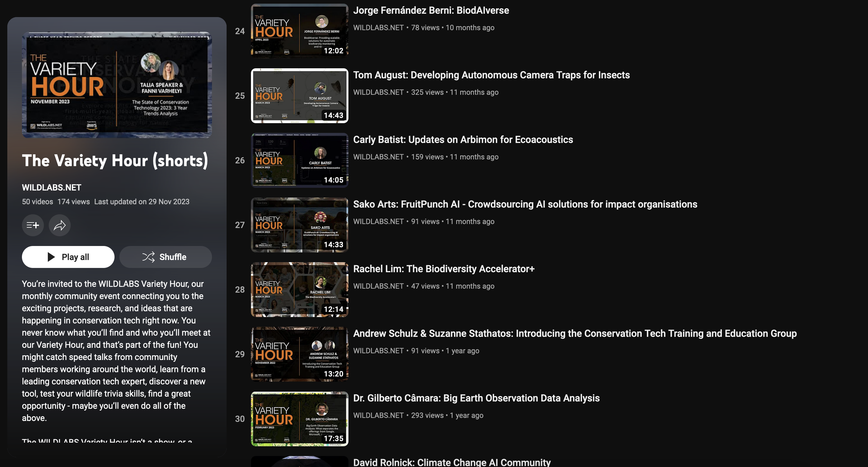Click title 'Jorge Fernández Berni: BiodAIverse'
The height and width of the screenshot is (467, 868).
[431, 10]
